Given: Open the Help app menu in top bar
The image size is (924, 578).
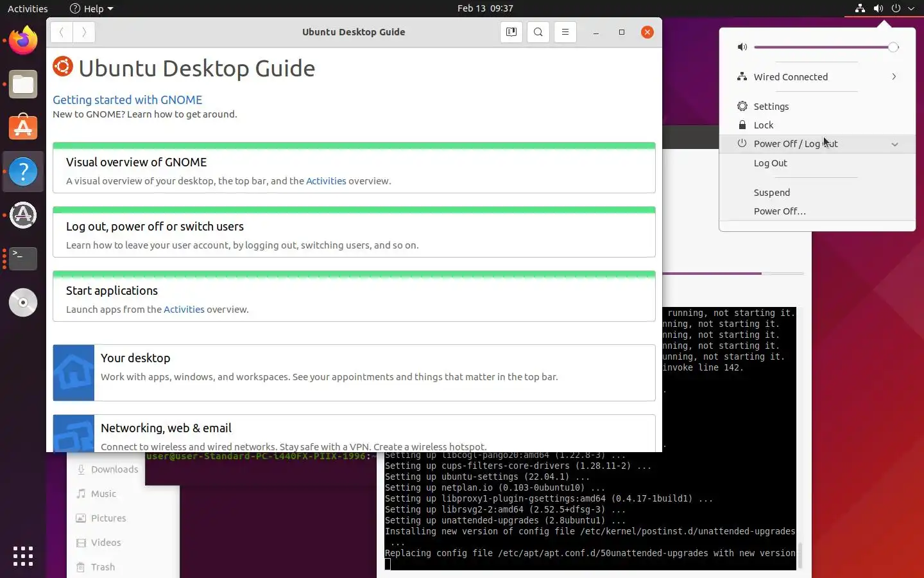Looking at the screenshot, I should [x=91, y=8].
